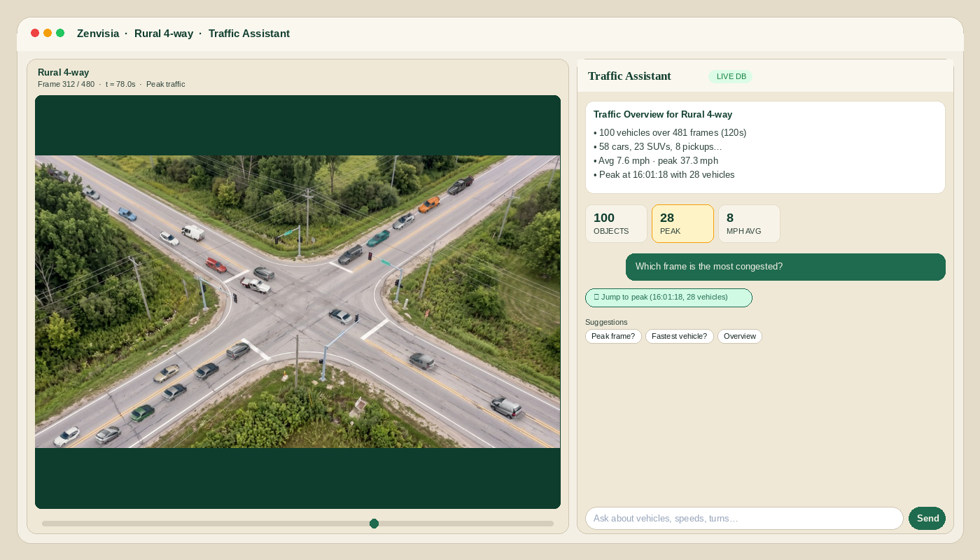Click the intersection video frame
Viewport: 980px width, 560px height.
pyautogui.click(x=297, y=302)
